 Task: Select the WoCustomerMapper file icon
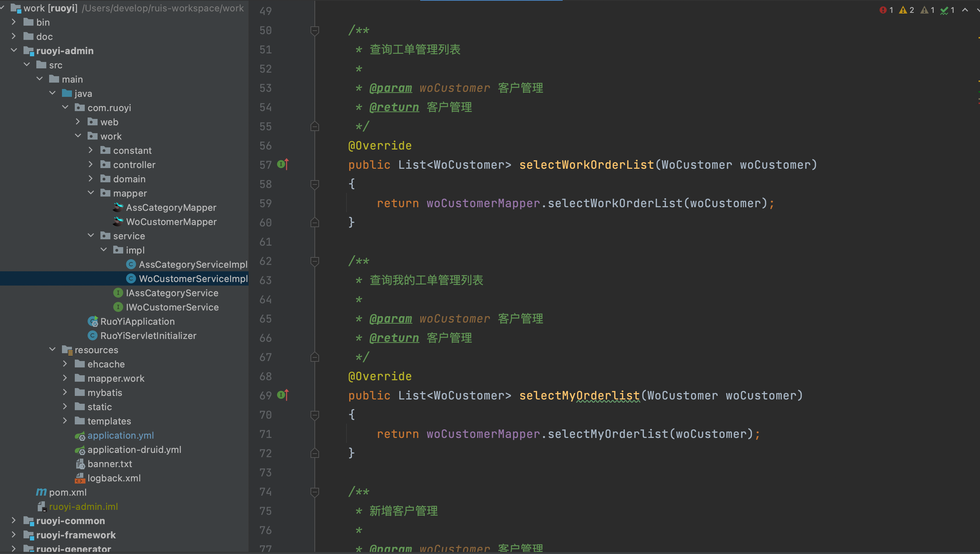[118, 221]
